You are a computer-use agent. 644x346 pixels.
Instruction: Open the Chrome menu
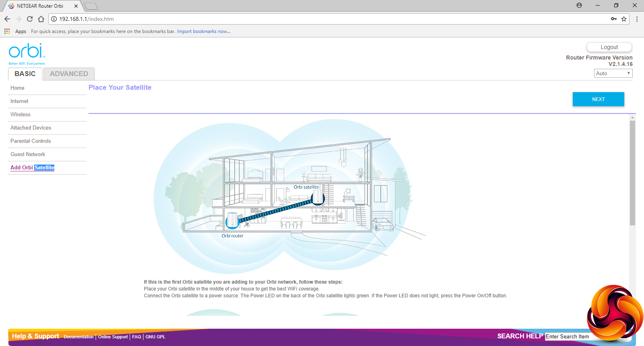[637, 19]
